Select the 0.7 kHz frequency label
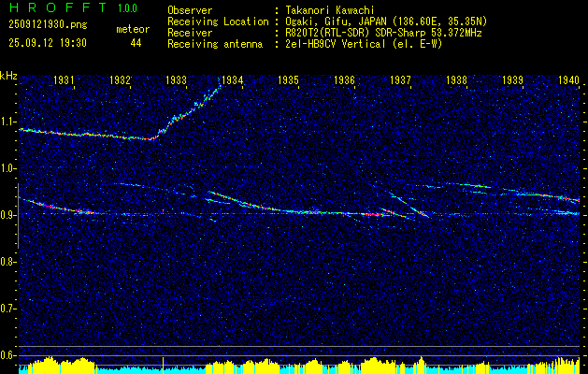The height and width of the screenshot is (374, 588). tap(8, 309)
